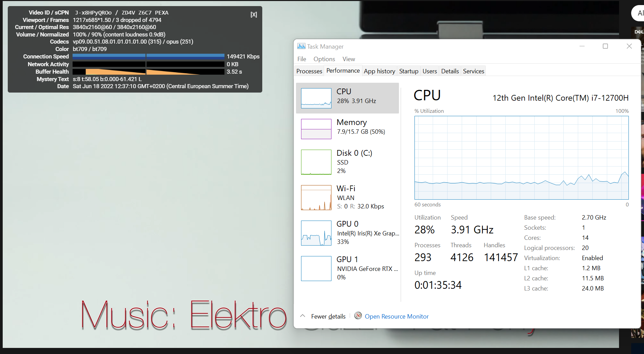Open the Options menu in Task Manager

click(324, 59)
